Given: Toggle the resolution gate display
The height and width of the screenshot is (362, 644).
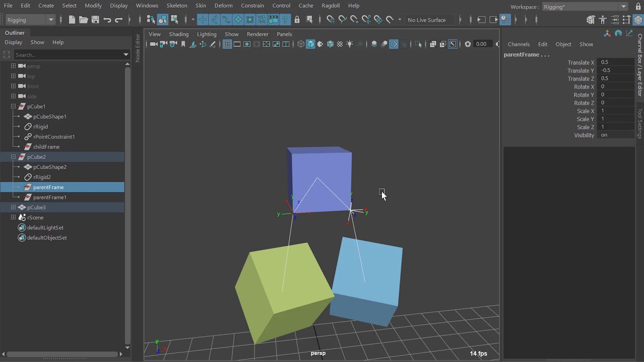Looking at the screenshot, I should pos(247,44).
